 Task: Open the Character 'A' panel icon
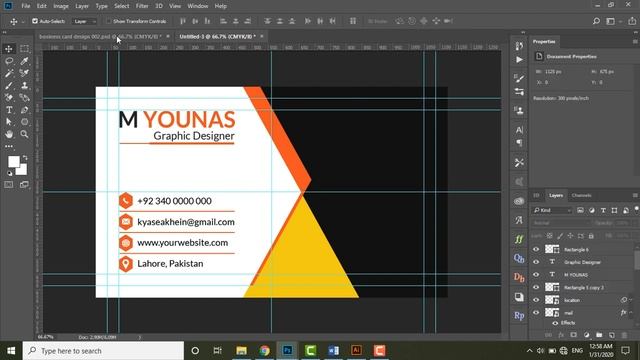(519, 130)
